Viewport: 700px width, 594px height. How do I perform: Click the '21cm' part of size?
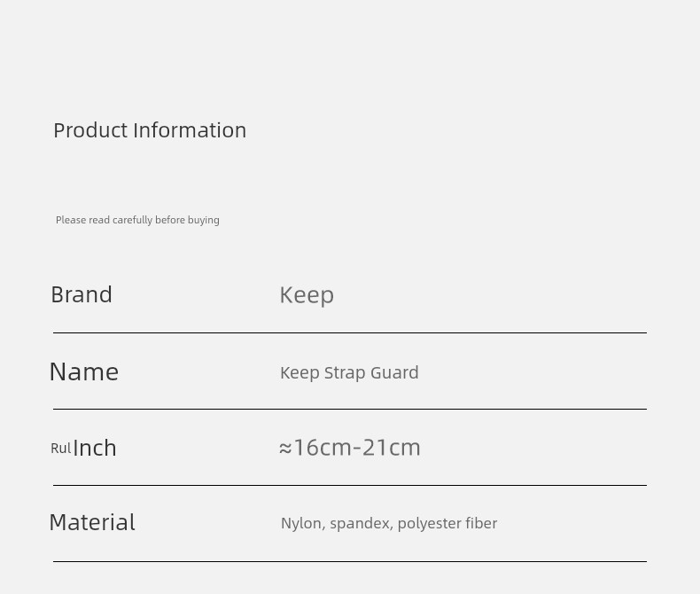(x=391, y=448)
